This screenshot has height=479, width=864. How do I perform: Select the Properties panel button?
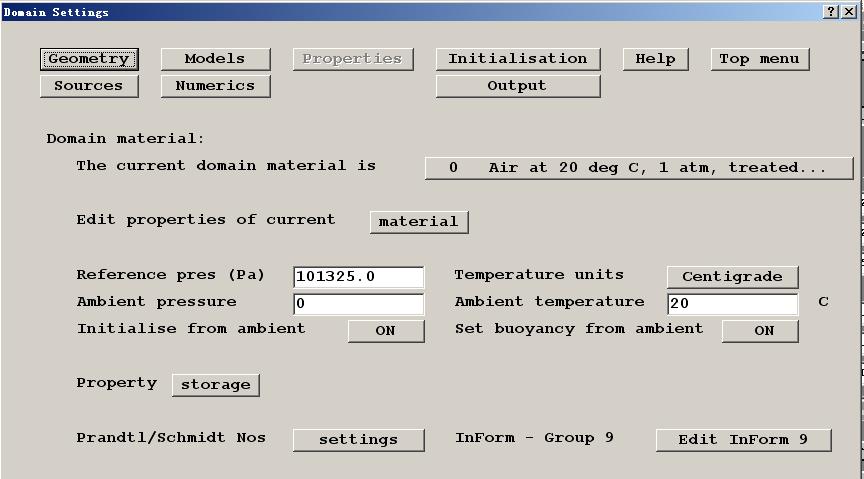[352, 59]
